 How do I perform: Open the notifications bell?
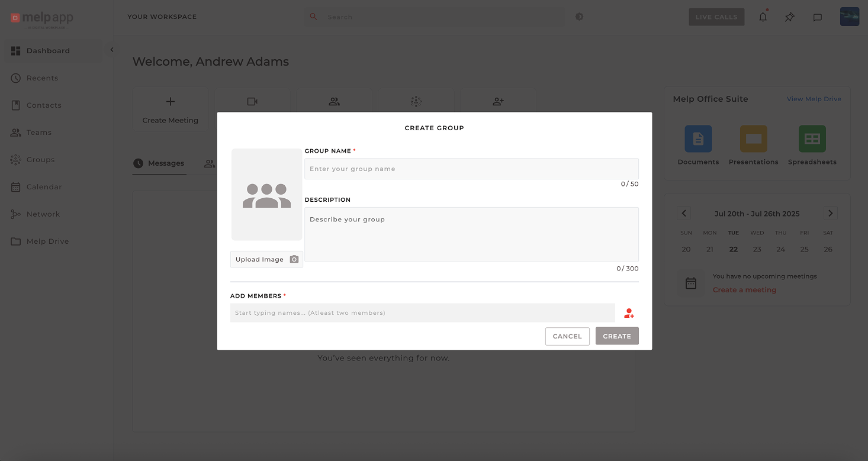click(x=763, y=17)
